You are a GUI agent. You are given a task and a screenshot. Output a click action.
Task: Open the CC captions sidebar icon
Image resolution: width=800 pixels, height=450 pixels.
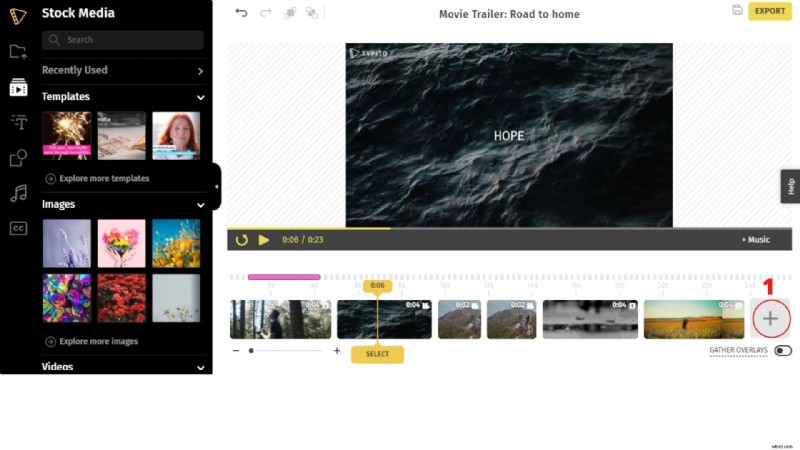pyautogui.click(x=18, y=228)
